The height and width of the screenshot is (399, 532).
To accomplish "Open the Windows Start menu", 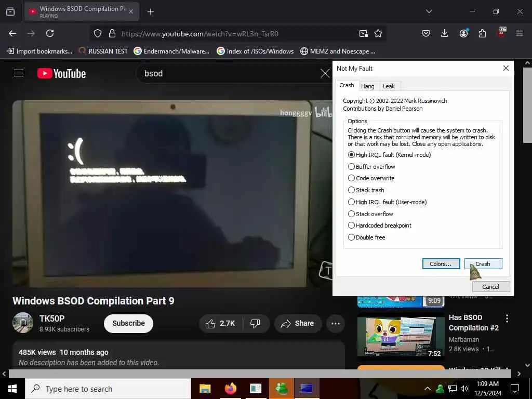I will pos(12,389).
